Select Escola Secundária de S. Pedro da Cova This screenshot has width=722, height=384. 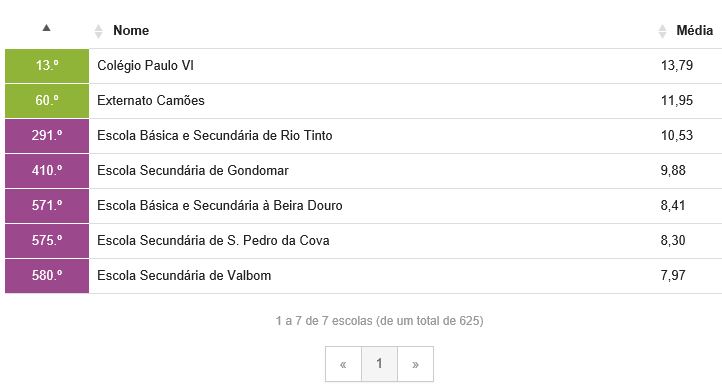[x=213, y=240]
